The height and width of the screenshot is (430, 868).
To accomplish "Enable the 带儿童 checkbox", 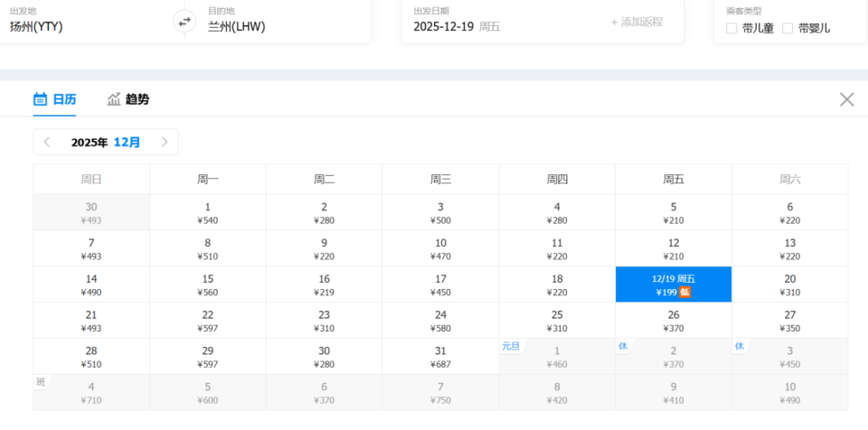I will point(731,28).
